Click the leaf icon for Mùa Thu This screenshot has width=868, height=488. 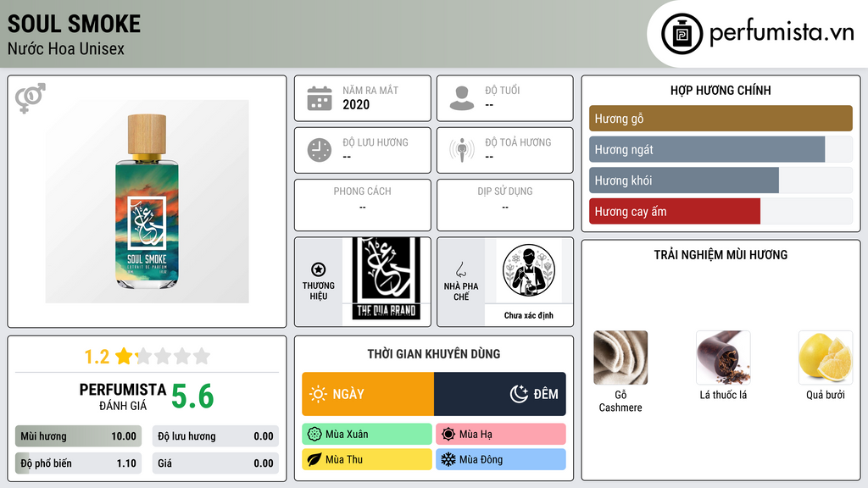tap(314, 459)
